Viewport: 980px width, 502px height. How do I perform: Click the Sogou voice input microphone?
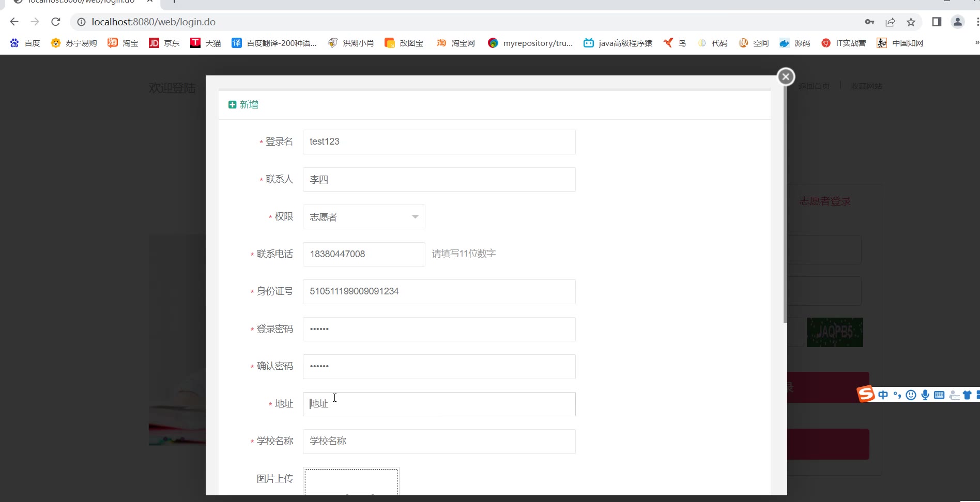(925, 395)
